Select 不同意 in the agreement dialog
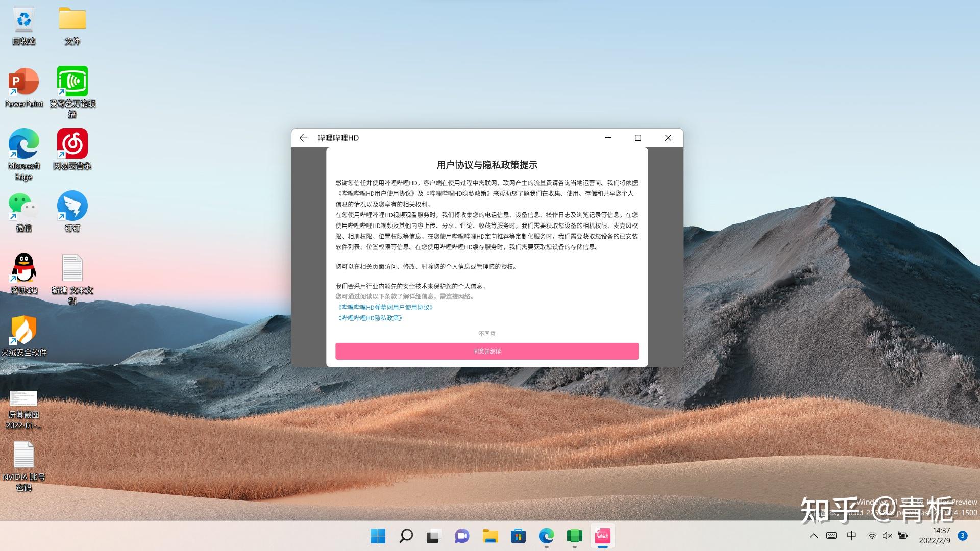 [486, 333]
